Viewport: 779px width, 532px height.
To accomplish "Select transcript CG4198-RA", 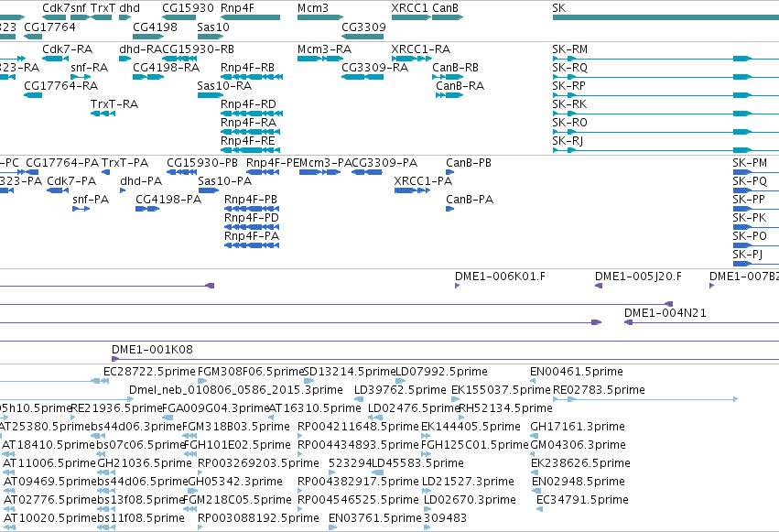I will pyautogui.click(x=167, y=68).
